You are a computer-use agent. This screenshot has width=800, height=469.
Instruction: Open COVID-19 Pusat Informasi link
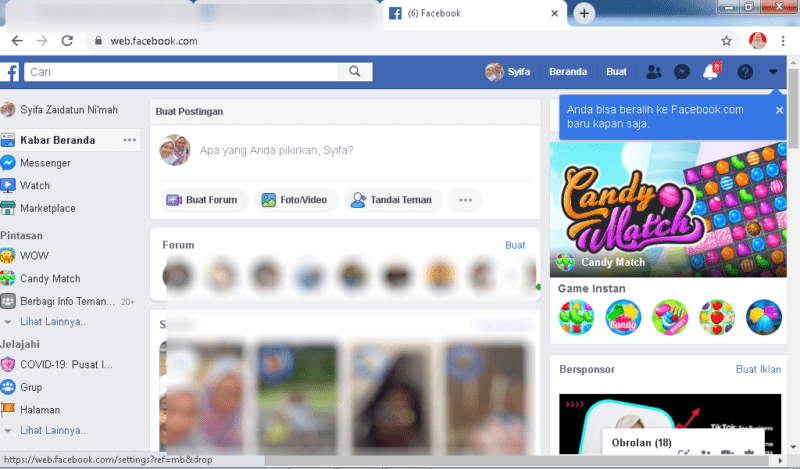point(66,364)
